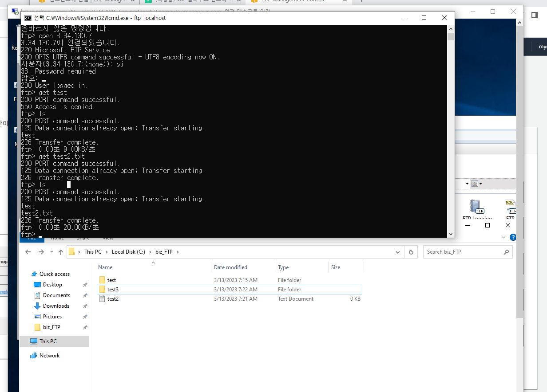
Task: Click pin icon beside Downloads
Action: pyautogui.click(x=85, y=306)
